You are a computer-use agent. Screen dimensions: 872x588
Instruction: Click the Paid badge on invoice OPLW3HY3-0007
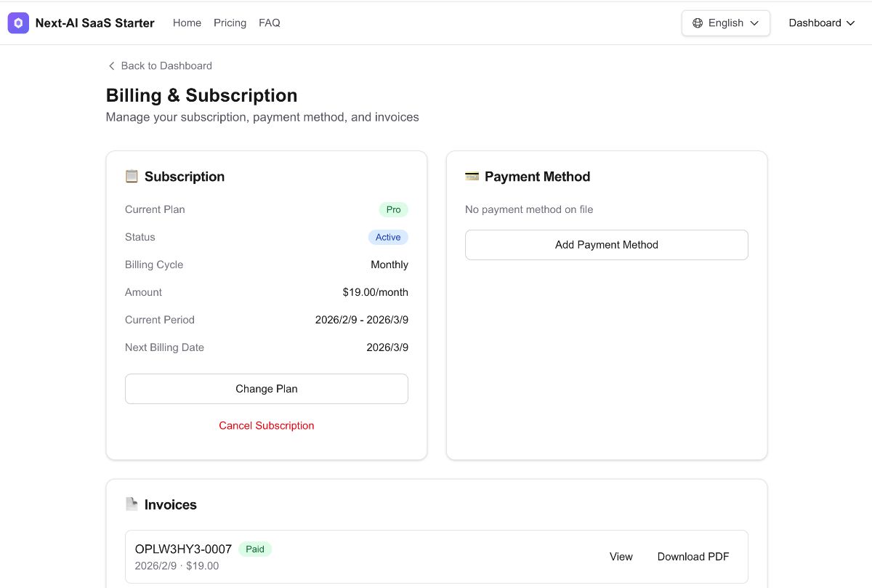point(255,549)
